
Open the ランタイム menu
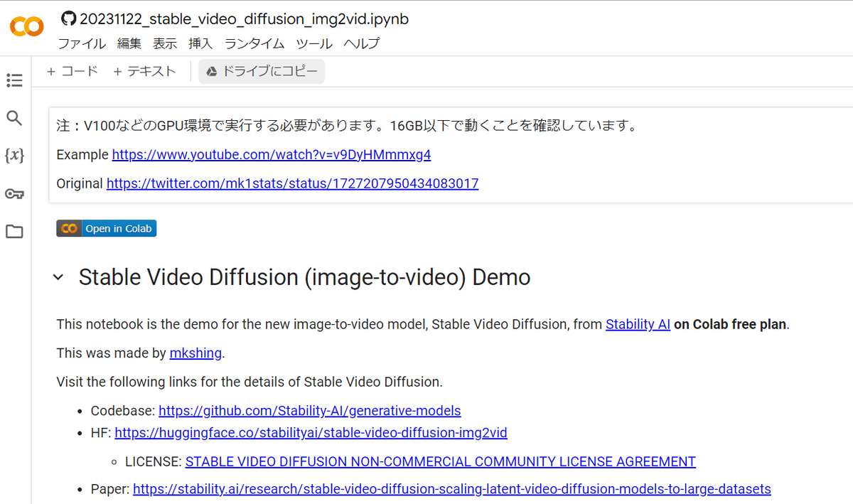click(x=254, y=43)
